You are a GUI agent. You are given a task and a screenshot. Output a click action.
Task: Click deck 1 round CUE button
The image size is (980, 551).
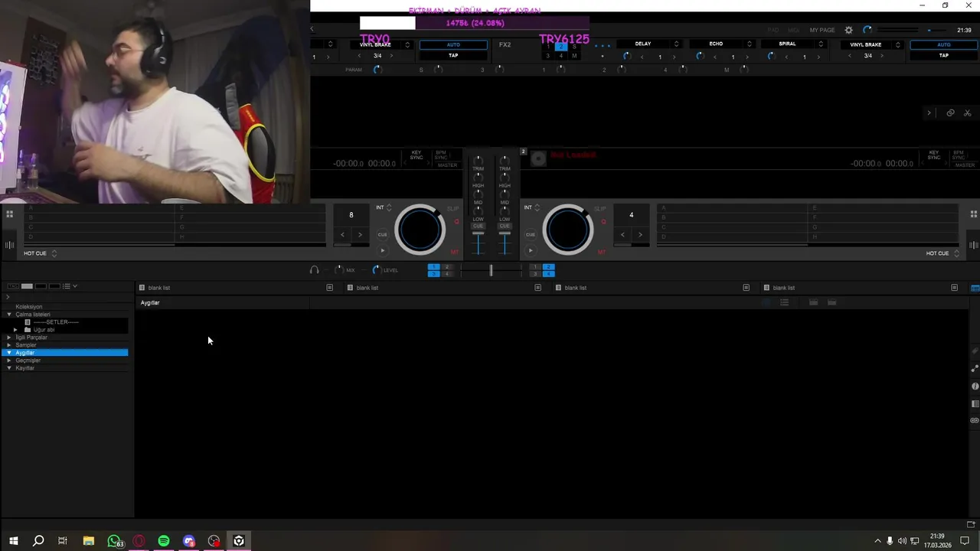383,234
